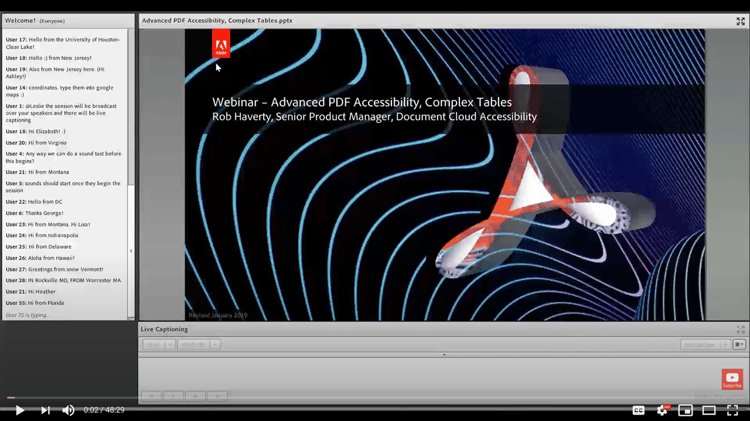Click User 23's 'Hi from Montana. Hi Lisa!'
The width and height of the screenshot is (750, 421).
pyautogui.click(x=48, y=224)
